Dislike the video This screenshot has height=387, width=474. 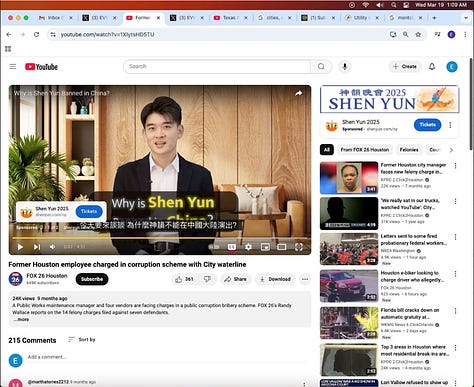[207, 279]
